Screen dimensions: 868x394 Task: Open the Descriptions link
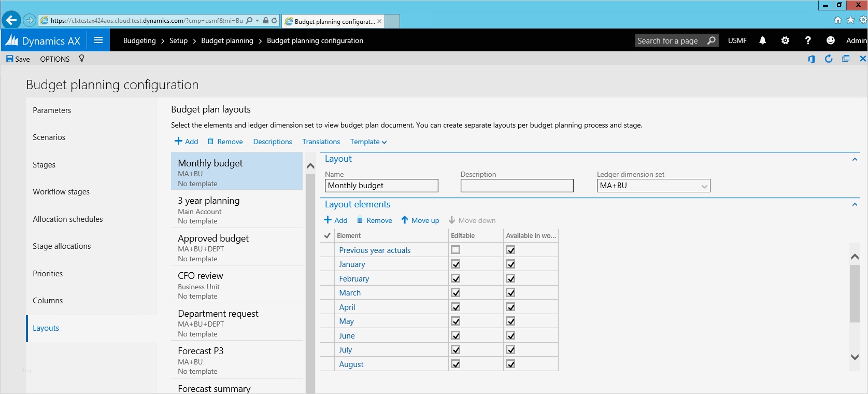pos(273,142)
